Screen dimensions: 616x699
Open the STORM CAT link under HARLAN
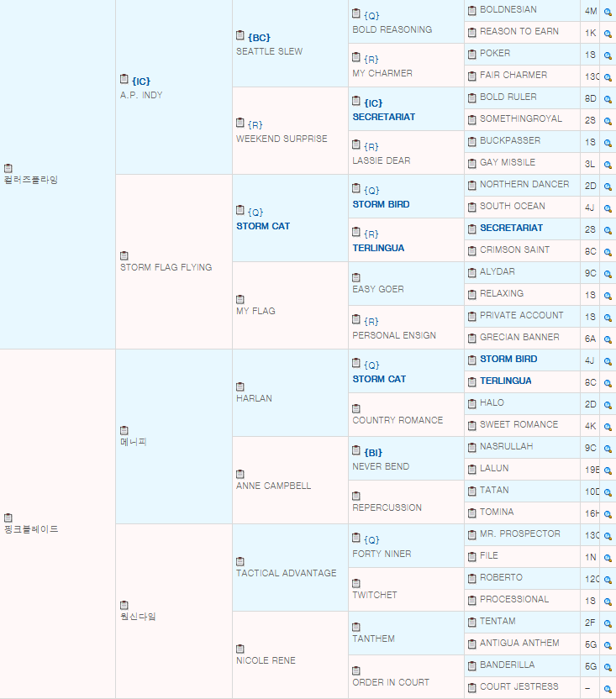[x=379, y=379]
